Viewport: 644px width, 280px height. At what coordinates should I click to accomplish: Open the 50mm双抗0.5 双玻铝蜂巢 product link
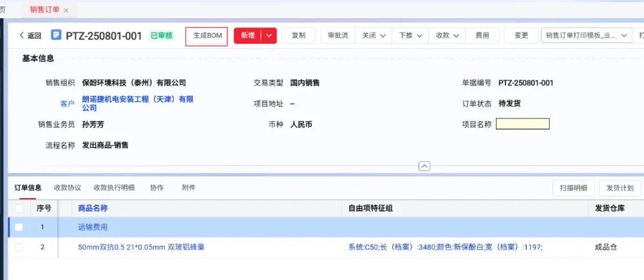141,247
